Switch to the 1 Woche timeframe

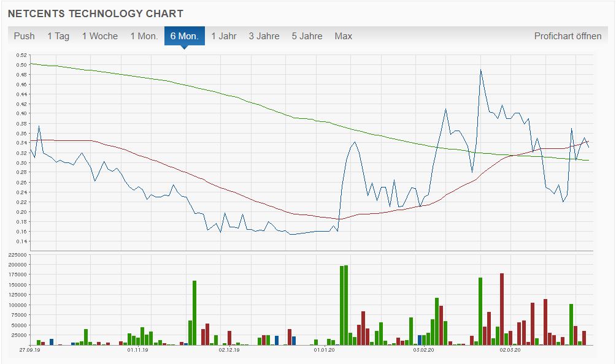click(100, 36)
